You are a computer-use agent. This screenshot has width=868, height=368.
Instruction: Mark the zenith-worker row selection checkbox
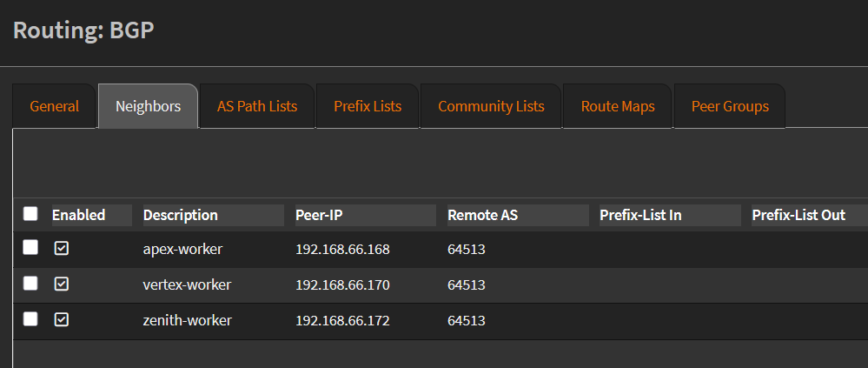[x=30, y=319]
